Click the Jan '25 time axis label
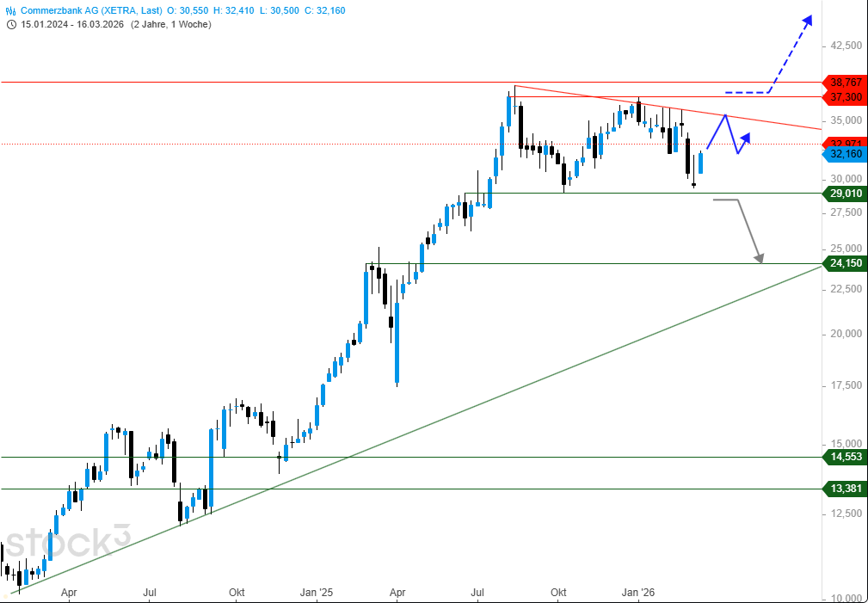868x603 pixels. pyautogui.click(x=317, y=593)
